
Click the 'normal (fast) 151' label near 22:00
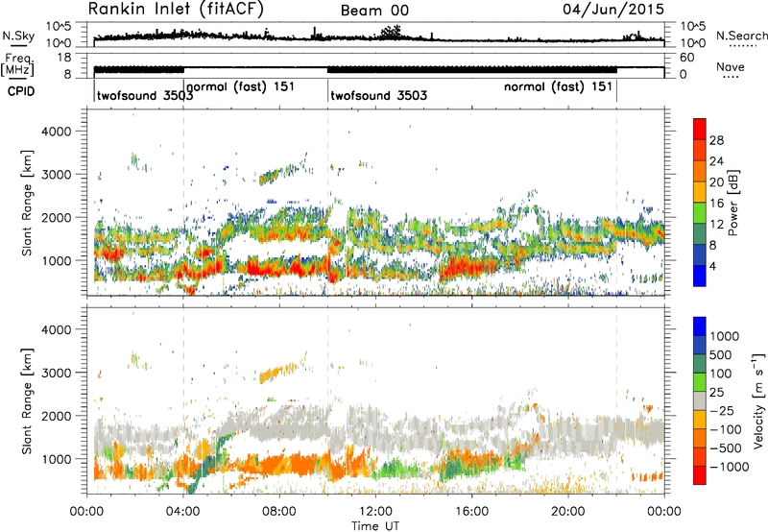[x=559, y=86]
